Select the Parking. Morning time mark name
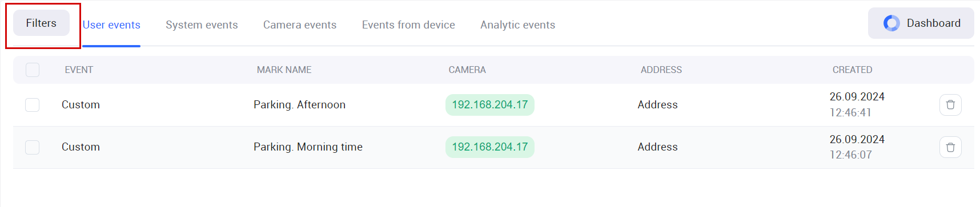The height and width of the screenshot is (207, 980). pyautogui.click(x=308, y=147)
